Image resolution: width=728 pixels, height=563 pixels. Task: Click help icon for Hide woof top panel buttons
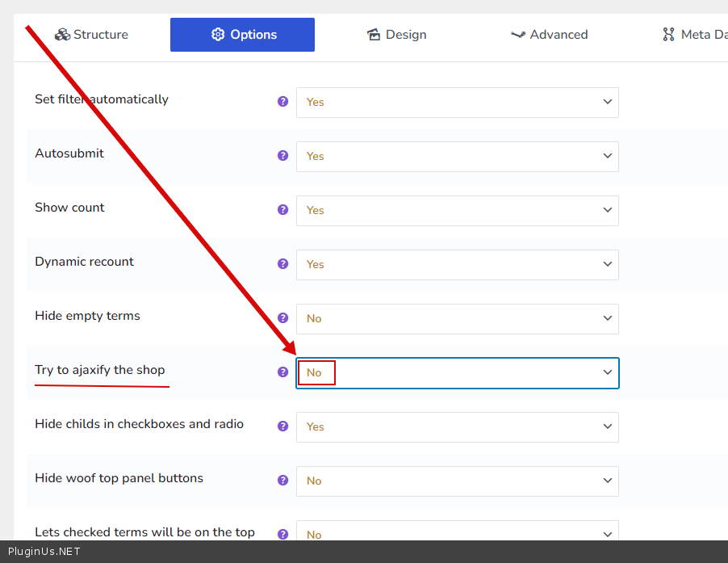282,481
